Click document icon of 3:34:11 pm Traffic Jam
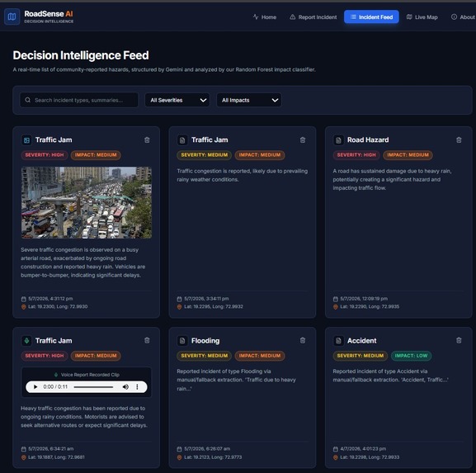The height and width of the screenshot is (473, 476). click(x=182, y=140)
